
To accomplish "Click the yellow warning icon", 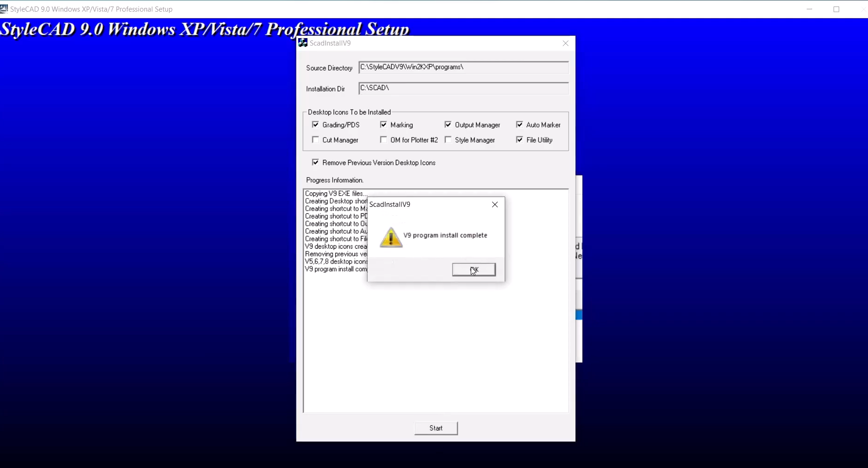I will tap(391, 237).
